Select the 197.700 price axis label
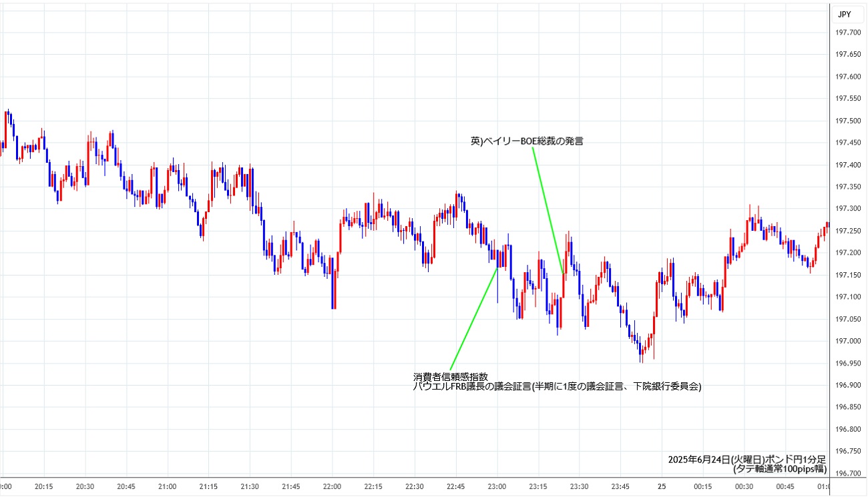 pos(848,33)
